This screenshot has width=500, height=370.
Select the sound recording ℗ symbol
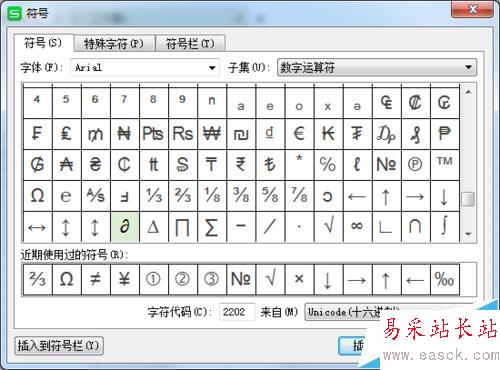coord(416,165)
